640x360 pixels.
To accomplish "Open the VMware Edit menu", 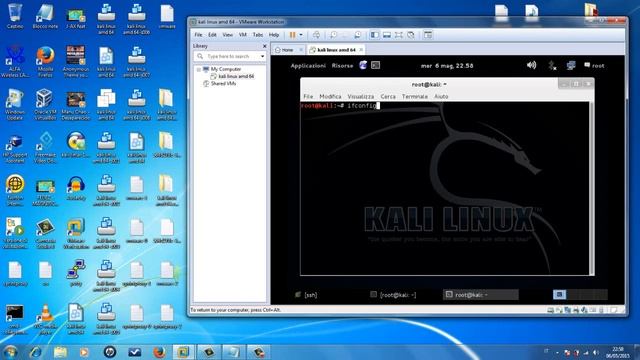I will (x=212, y=35).
